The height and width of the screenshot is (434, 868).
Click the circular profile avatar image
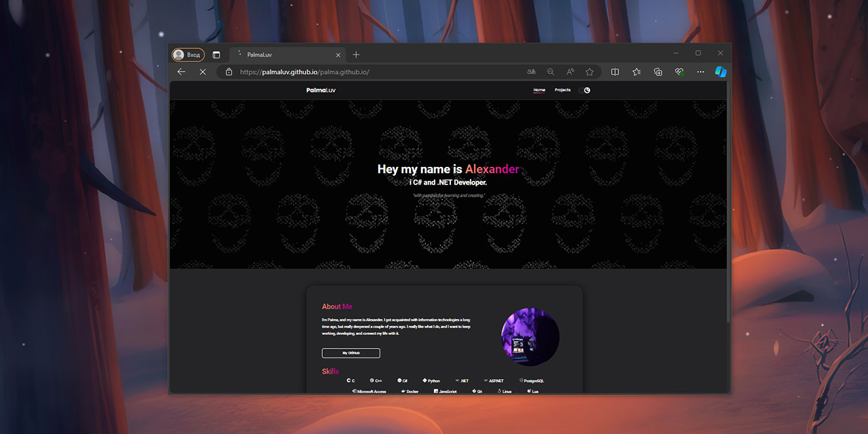[x=531, y=336]
